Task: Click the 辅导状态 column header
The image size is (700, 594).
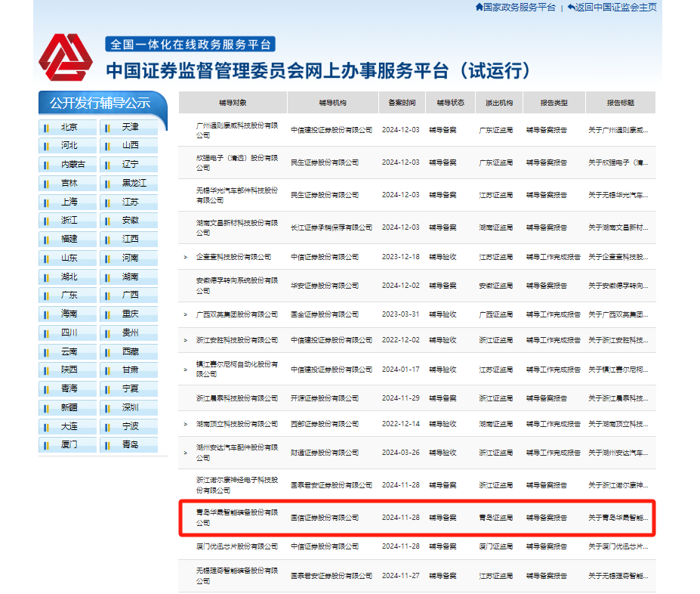Action: click(x=451, y=103)
